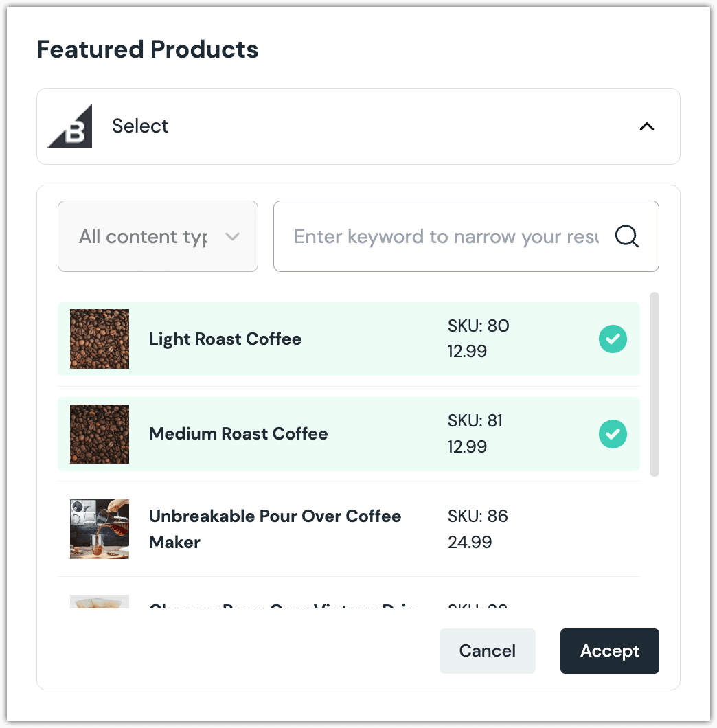Screen dimensions: 717x728
Task: Click the partially visible fourth product thumbnail
Action: 100,602
